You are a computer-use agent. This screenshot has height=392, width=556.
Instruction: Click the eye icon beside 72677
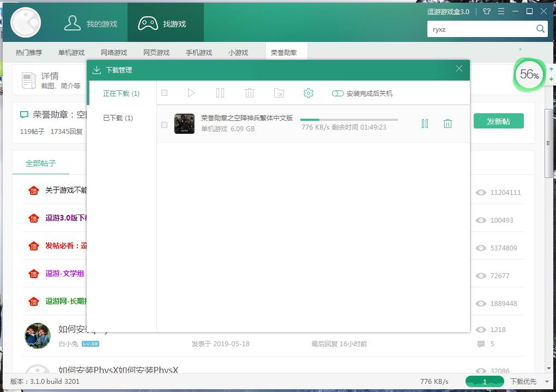(481, 275)
